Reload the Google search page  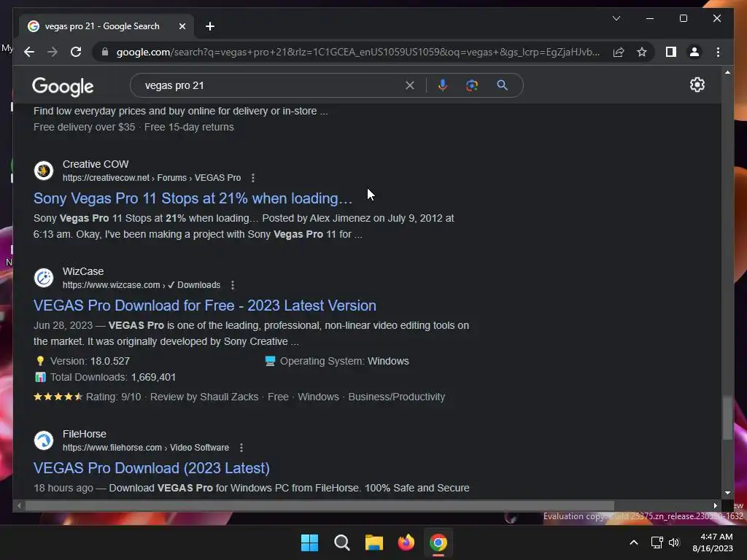coord(76,52)
